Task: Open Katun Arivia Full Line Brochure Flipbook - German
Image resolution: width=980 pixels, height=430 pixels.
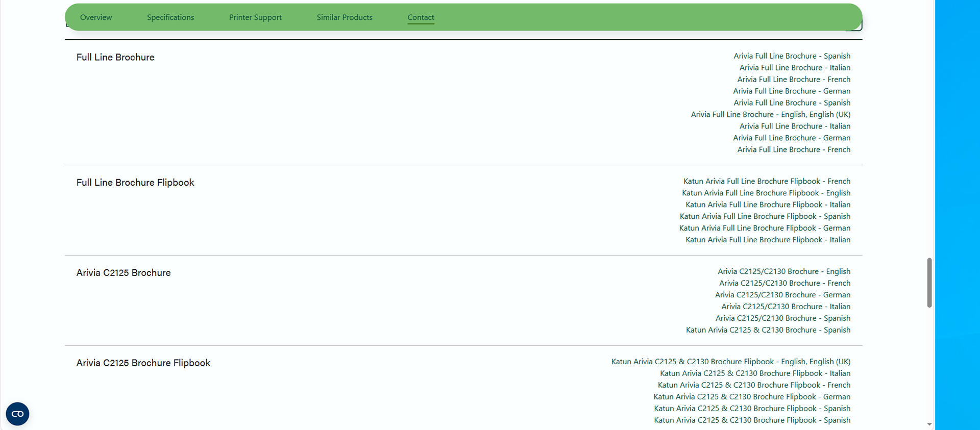Action: coord(765,228)
